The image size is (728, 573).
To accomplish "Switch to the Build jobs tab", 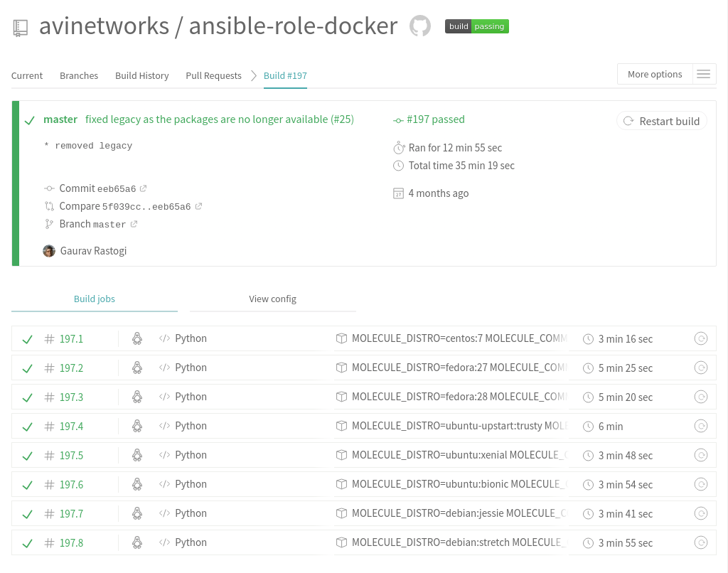I will (x=95, y=299).
